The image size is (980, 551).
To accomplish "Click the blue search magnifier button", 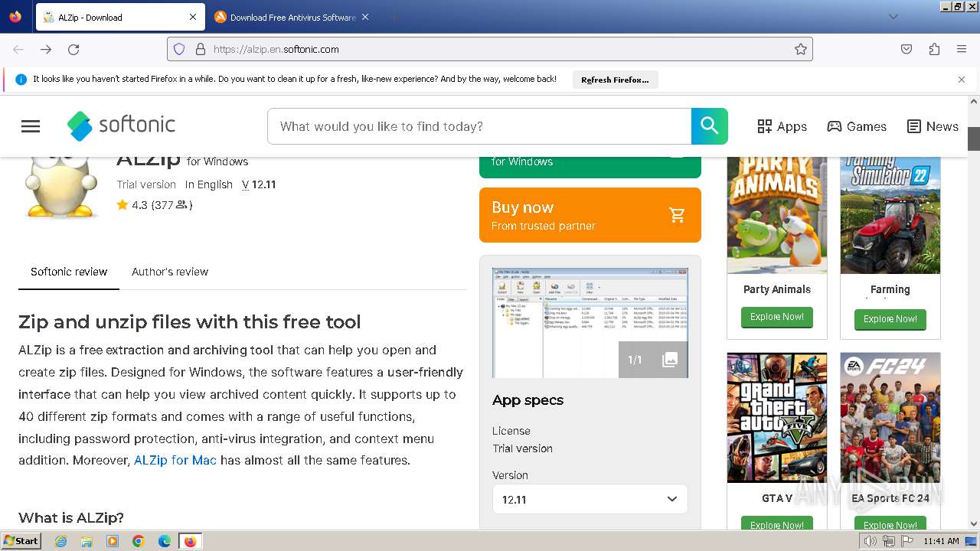I will pyautogui.click(x=710, y=126).
